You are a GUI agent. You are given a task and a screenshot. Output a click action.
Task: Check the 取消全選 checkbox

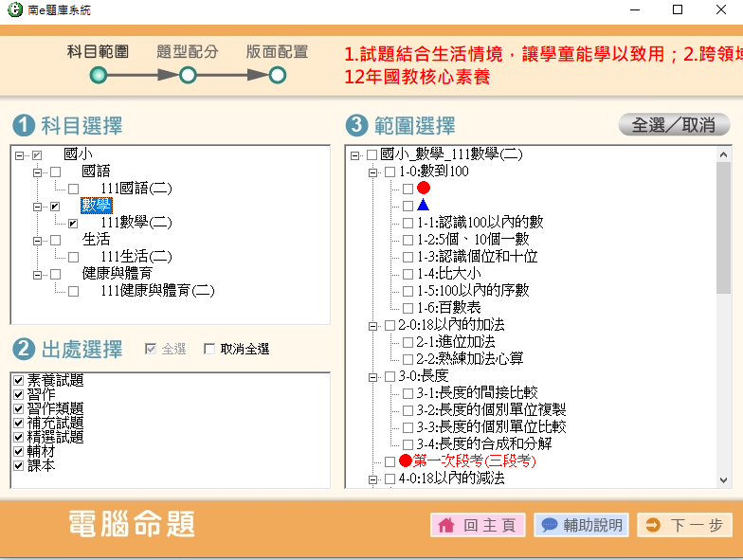pos(209,350)
